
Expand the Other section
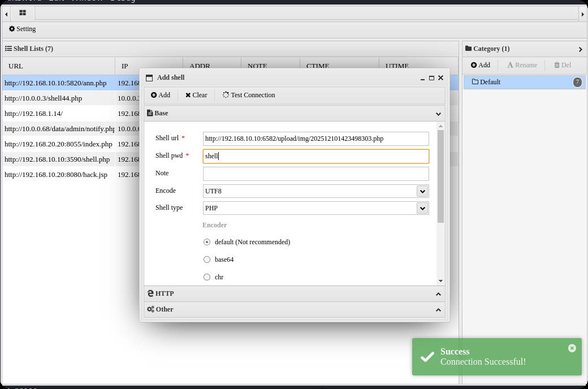[294, 309]
